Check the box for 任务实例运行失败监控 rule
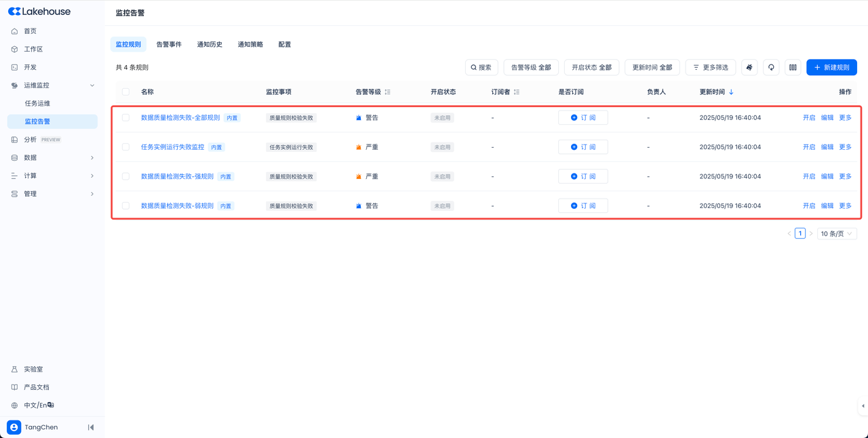Image resolution: width=868 pixels, height=438 pixels. 125,147
